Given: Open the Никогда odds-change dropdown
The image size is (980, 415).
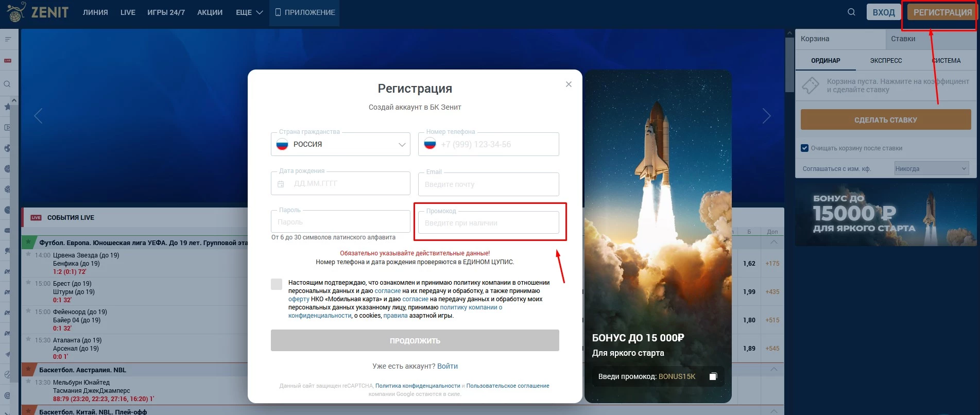Looking at the screenshot, I should [x=931, y=168].
